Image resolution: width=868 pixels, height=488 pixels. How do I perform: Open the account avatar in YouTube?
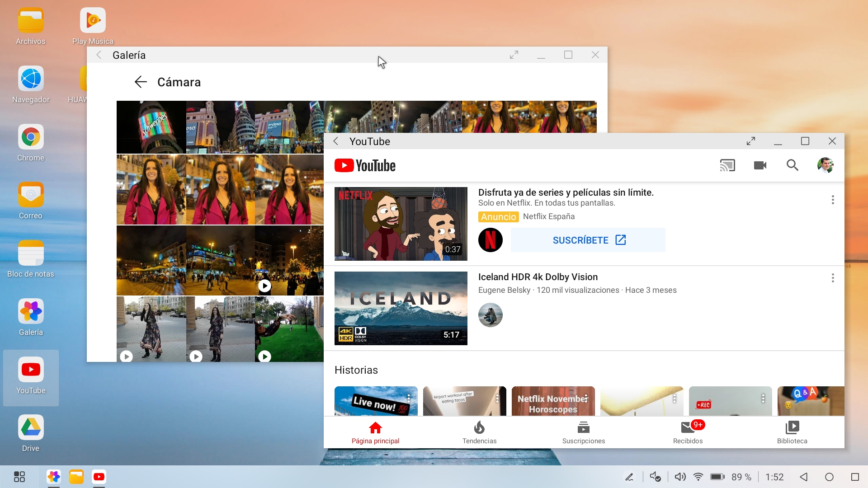coord(826,165)
